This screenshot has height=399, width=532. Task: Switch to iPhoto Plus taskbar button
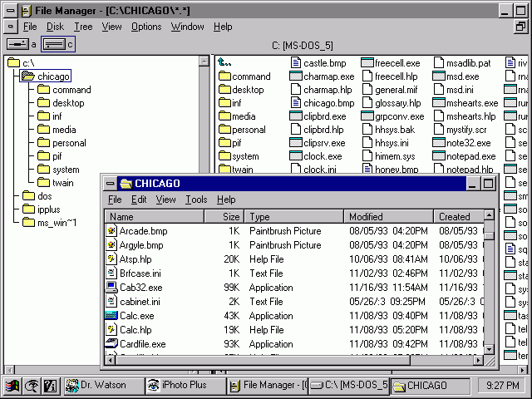tap(185, 386)
